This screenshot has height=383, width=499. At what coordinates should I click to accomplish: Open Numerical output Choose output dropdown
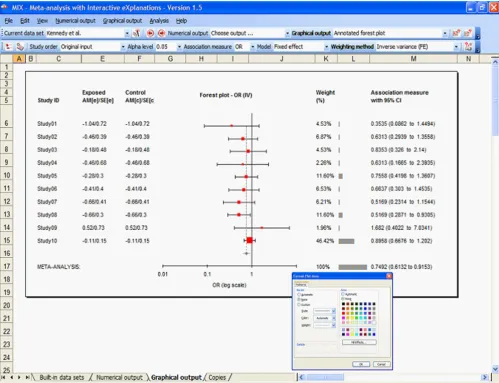tap(287, 33)
